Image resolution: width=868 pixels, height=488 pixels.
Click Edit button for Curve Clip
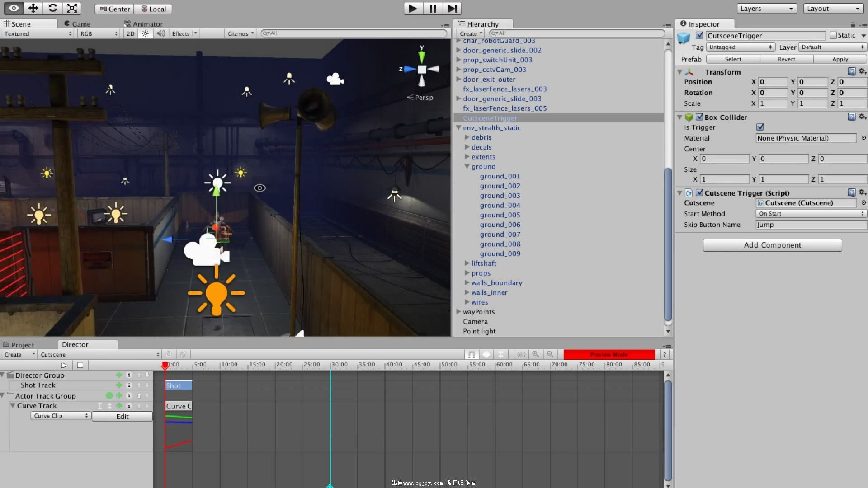click(x=122, y=417)
